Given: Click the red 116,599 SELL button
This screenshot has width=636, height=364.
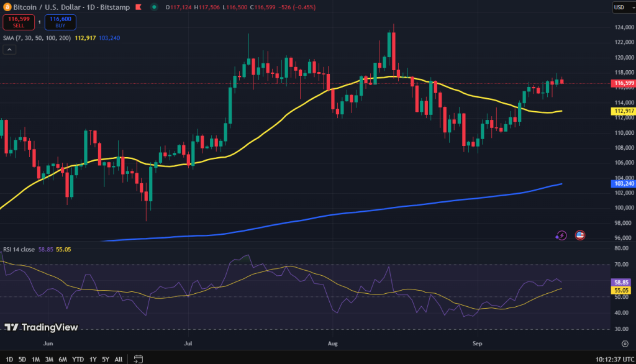Looking at the screenshot, I should pyautogui.click(x=19, y=22).
